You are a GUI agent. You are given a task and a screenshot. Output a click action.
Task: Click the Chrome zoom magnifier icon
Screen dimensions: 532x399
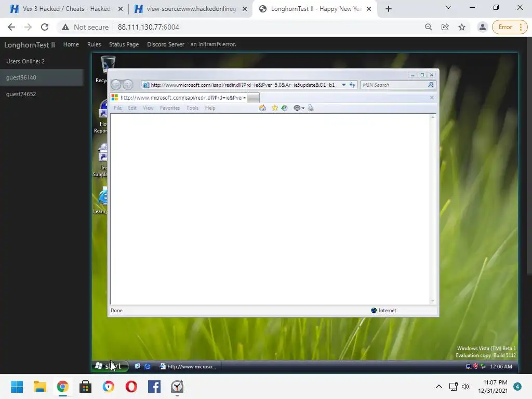point(429,27)
